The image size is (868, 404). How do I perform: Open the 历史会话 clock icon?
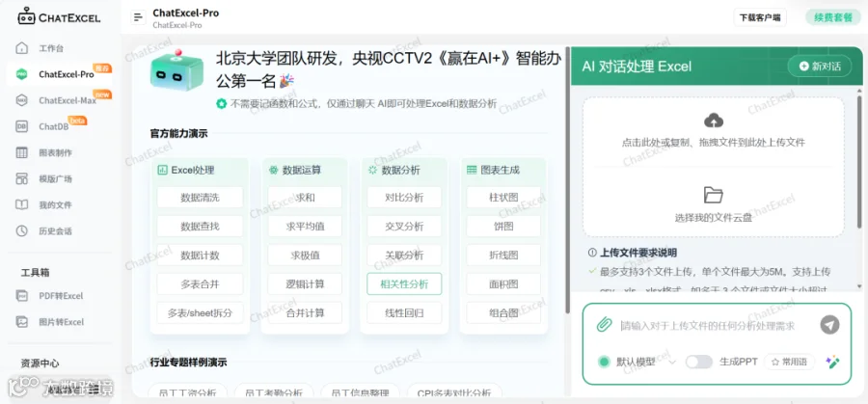21,230
